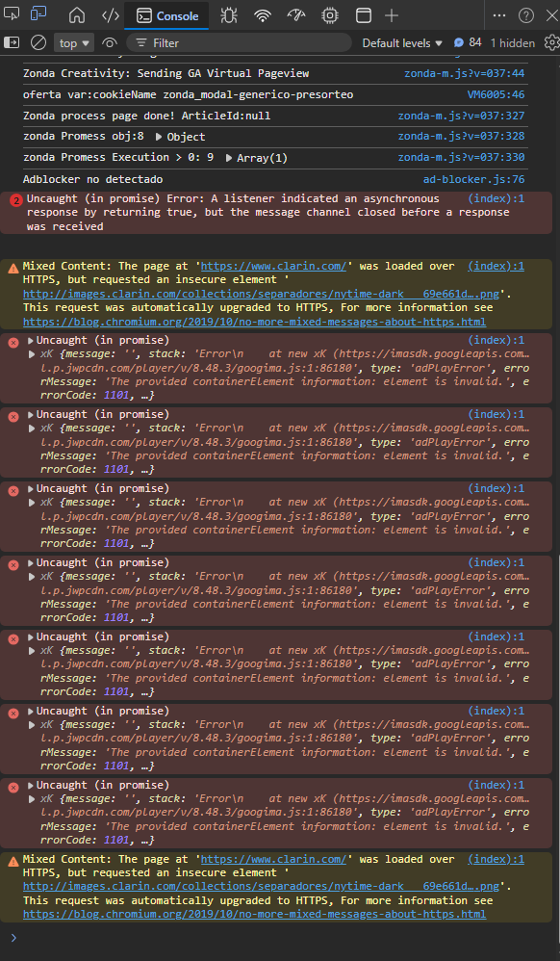
Task: Open the Application panel icon
Action: click(364, 16)
